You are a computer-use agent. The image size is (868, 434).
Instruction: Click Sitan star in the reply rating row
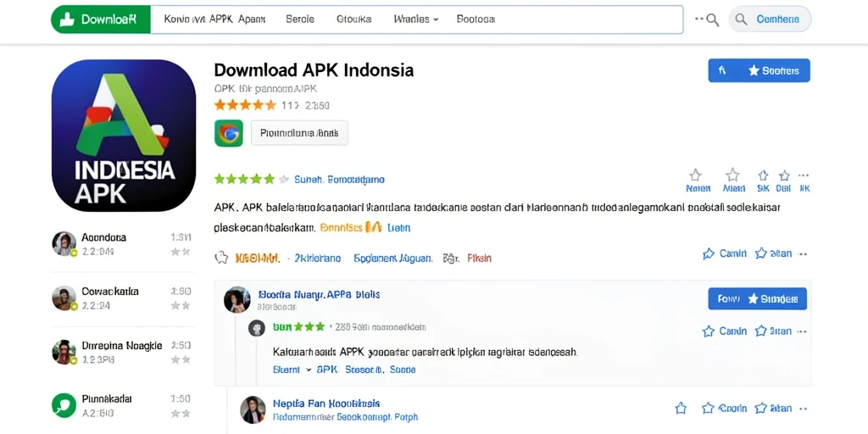coord(761,331)
